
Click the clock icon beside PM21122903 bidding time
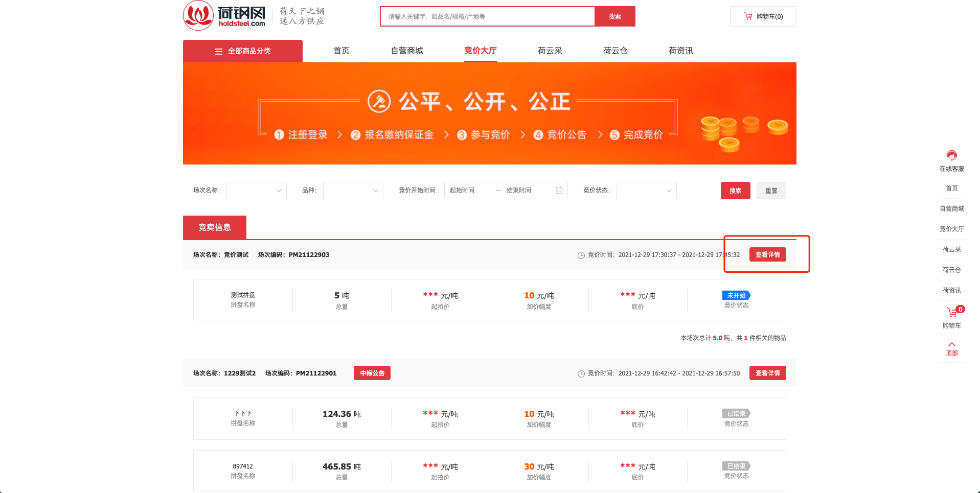pyautogui.click(x=581, y=255)
